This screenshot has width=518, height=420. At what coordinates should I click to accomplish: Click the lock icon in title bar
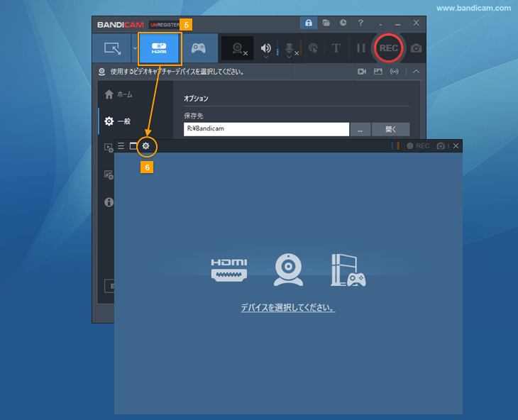pyautogui.click(x=309, y=23)
